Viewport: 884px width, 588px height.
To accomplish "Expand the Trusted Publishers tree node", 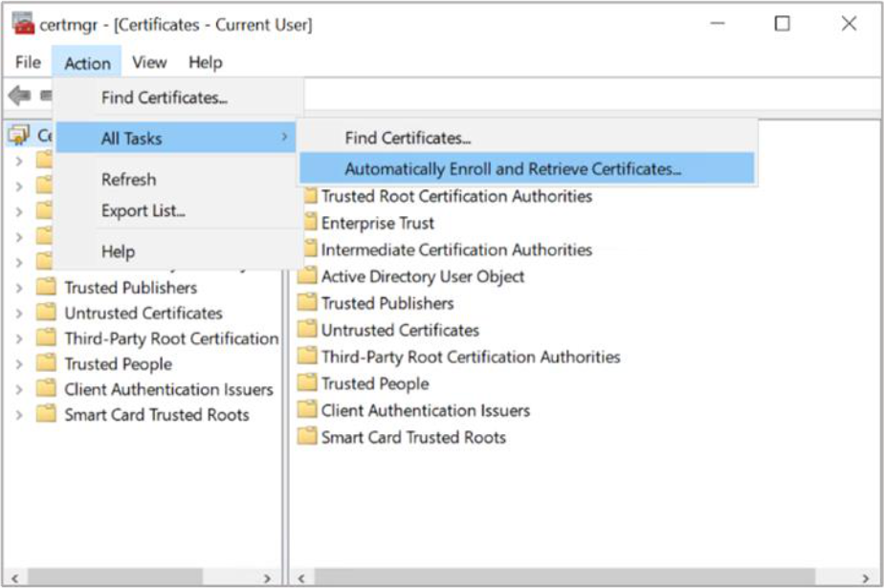I will [x=19, y=288].
